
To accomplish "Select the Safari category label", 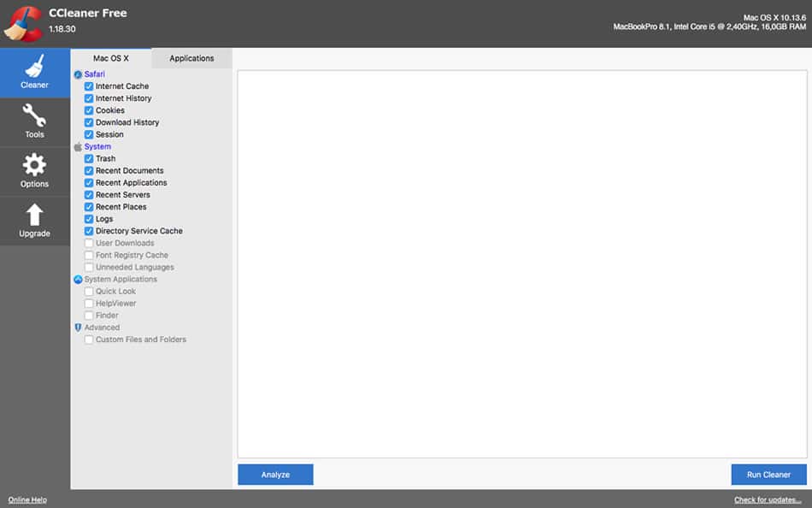I will pos(95,74).
